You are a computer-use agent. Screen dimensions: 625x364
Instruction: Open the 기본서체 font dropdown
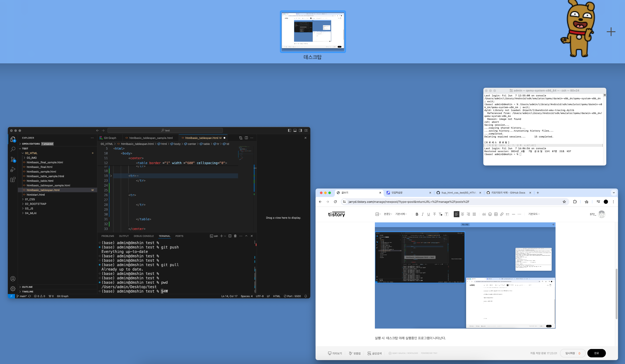click(401, 214)
